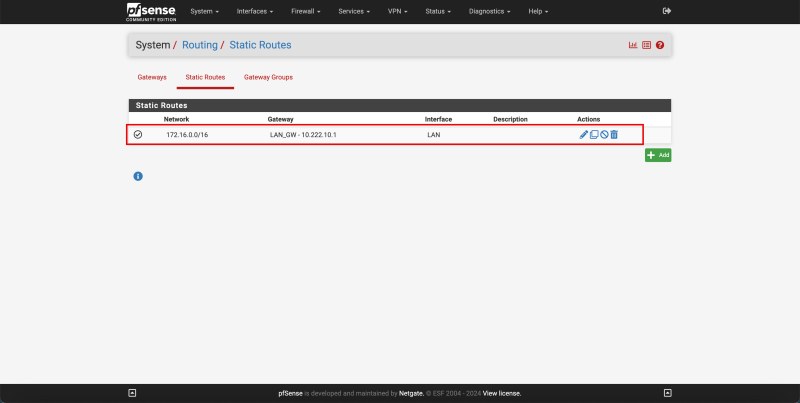Open the status graph icon in header
Image resolution: width=800 pixels, height=403 pixels.
pos(633,45)
